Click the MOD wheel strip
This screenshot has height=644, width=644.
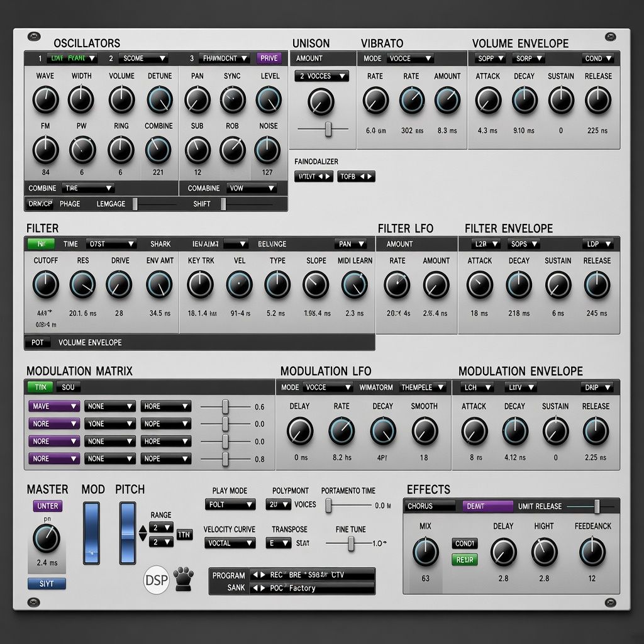pos(91,533)
